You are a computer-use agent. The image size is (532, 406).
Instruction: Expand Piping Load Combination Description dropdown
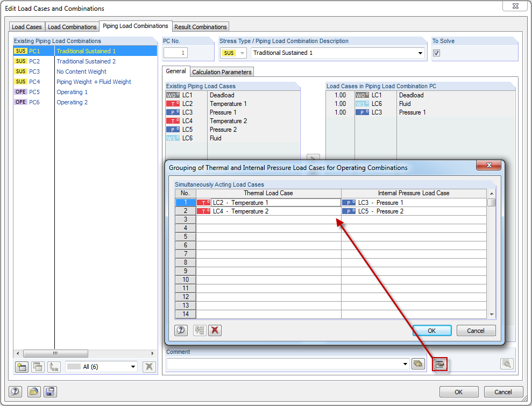[420, 53]
